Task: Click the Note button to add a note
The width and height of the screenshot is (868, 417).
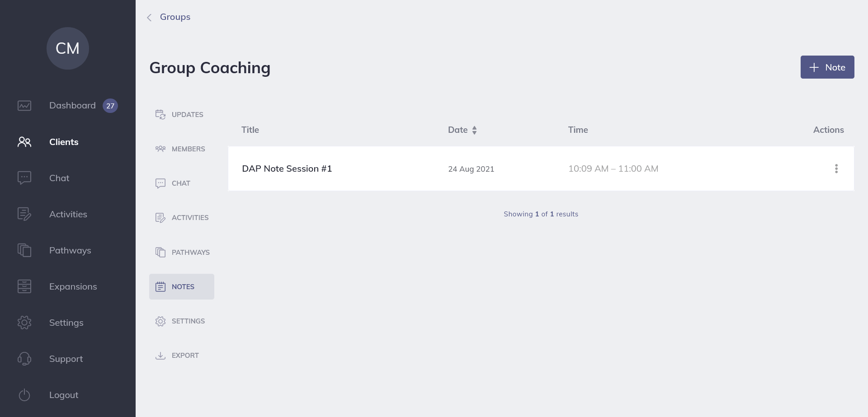Action: [827, 67]
